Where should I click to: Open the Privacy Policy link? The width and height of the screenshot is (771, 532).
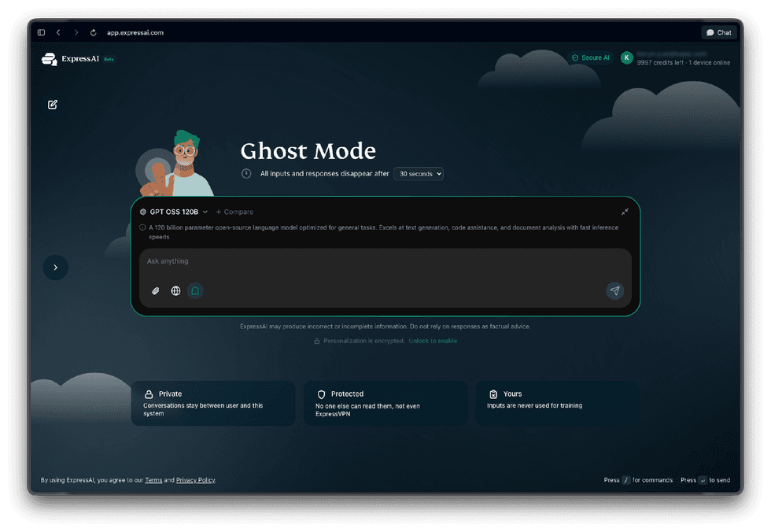pyautogui.click(x=195, y=480)
